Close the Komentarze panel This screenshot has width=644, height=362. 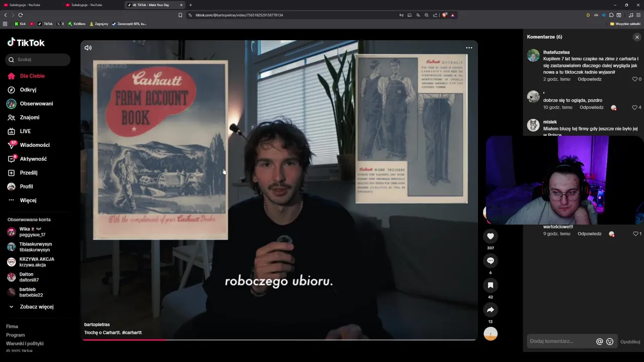[x=637, y=37]
